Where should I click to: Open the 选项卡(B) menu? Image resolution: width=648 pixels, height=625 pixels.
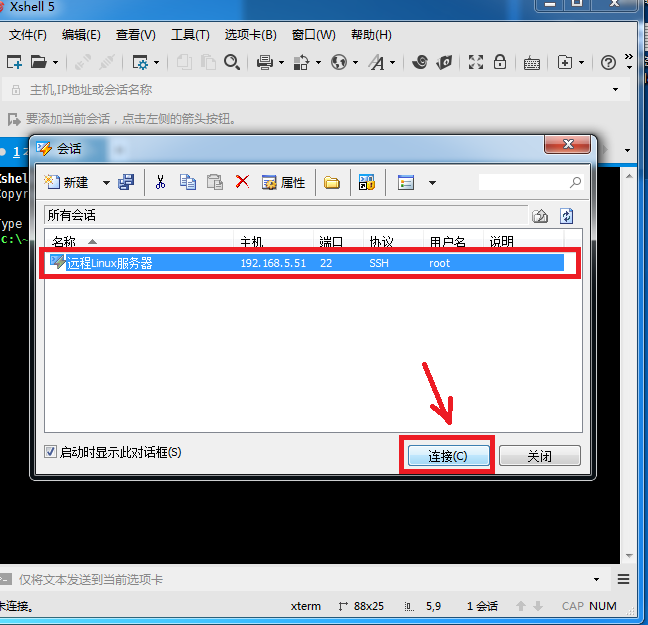click(250, 35)
